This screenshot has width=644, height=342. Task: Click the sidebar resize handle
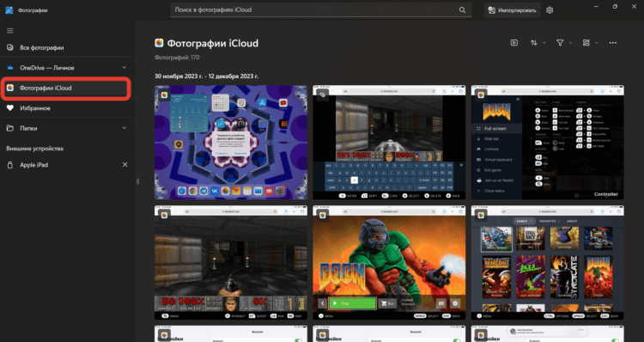pyautogui.click(x=137, y=181)
